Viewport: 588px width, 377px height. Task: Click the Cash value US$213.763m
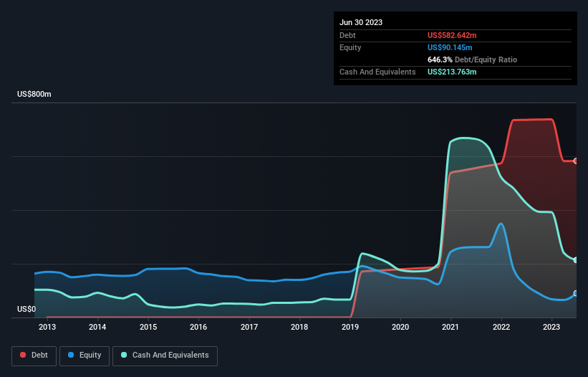(x=452, y=72)
